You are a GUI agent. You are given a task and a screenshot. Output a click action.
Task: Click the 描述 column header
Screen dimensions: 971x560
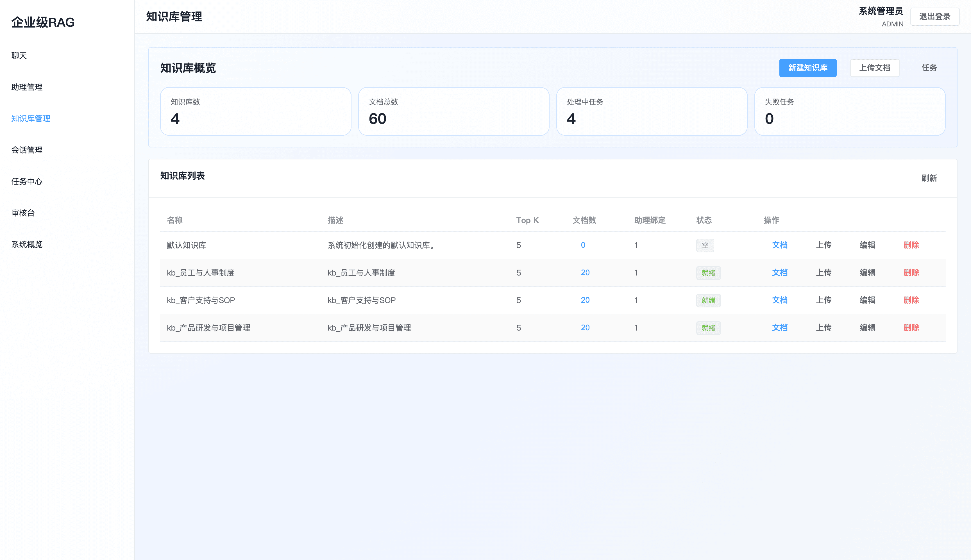click(x=335, y=220)
